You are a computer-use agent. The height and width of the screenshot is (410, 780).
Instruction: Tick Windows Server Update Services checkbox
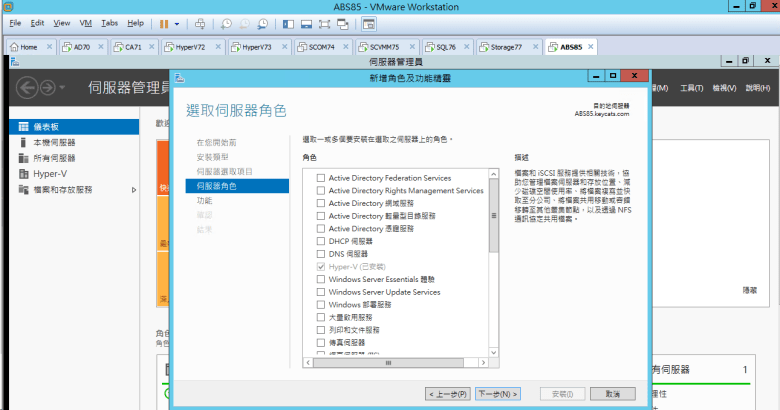(321, 292)
